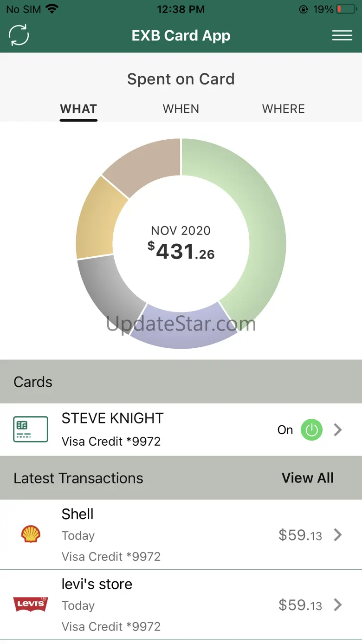Open Shell transaction details chevron
The height and width of the screenshot is (644, 362).
pyautogui.click(x=338, y=535)
